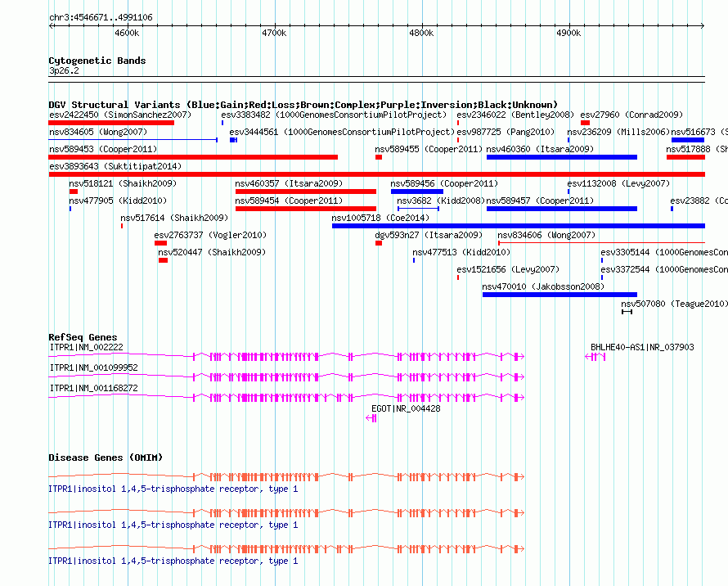Click the EGOT gene glyph
The image size is (728, 586).
(x=371, y=418)
